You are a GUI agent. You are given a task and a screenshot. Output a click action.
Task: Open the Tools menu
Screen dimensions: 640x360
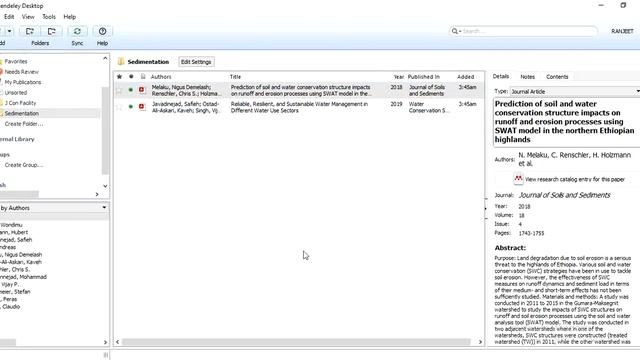tap(49, 17)
